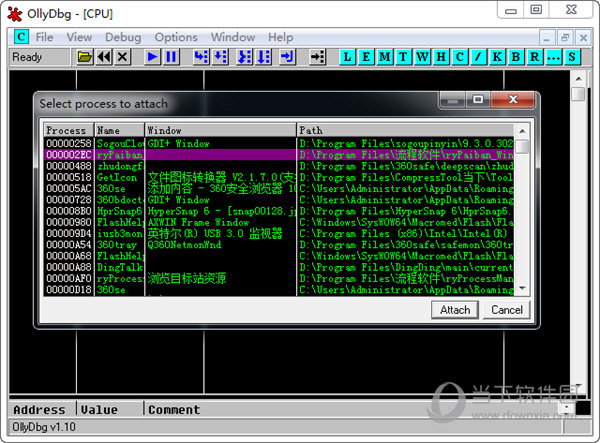Select process 00000A88 DingTalk row

[x=279, y=267]
